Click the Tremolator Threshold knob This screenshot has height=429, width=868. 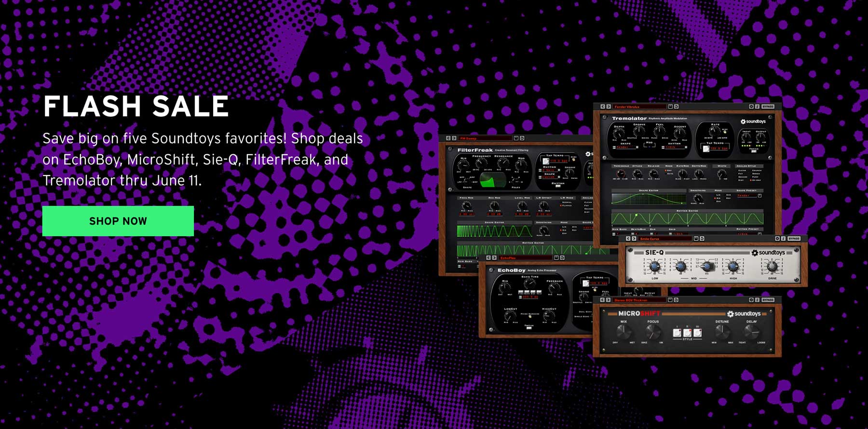[x=621, y=174]
